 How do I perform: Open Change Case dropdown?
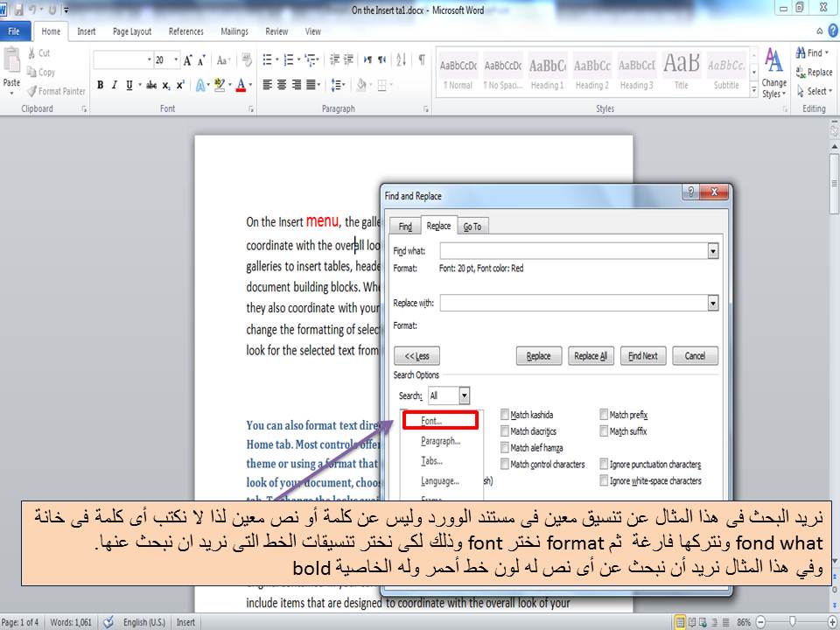(x=223, y=60)
